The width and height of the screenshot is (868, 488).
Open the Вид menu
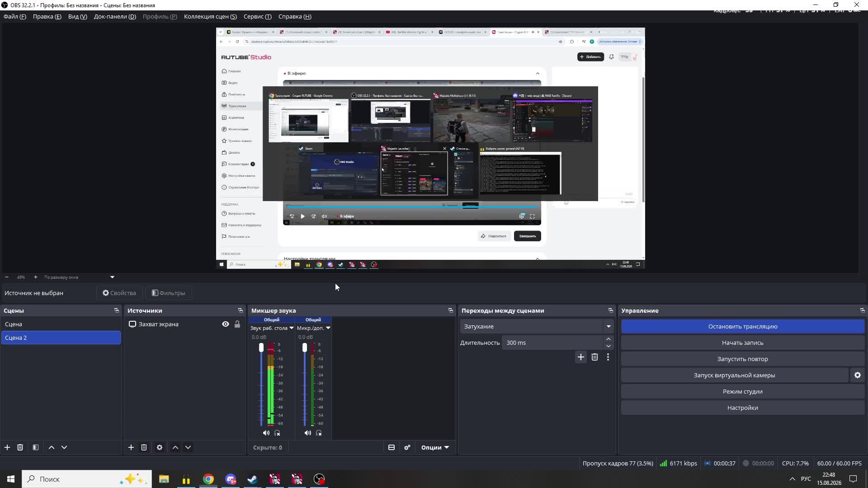pos(77,17)
